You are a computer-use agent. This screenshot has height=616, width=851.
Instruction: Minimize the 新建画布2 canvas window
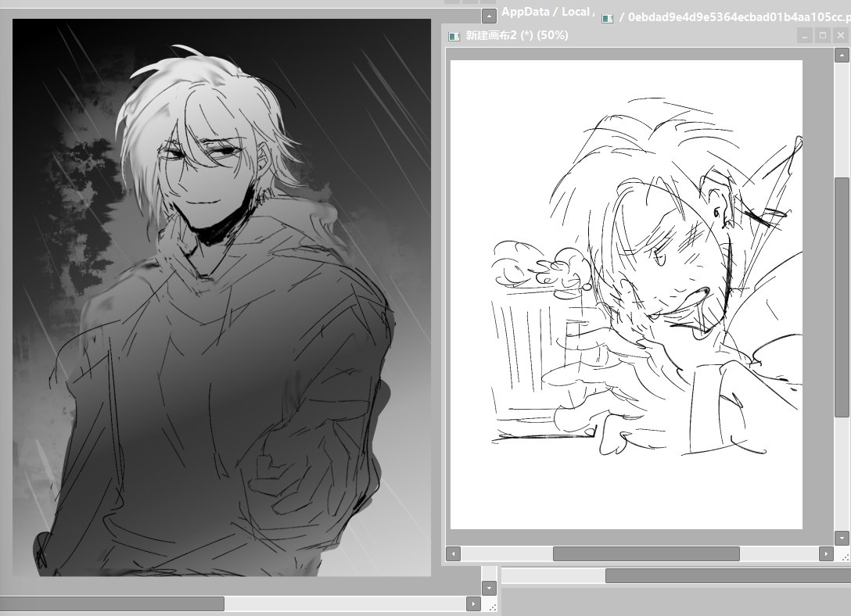tap(805, 36)
